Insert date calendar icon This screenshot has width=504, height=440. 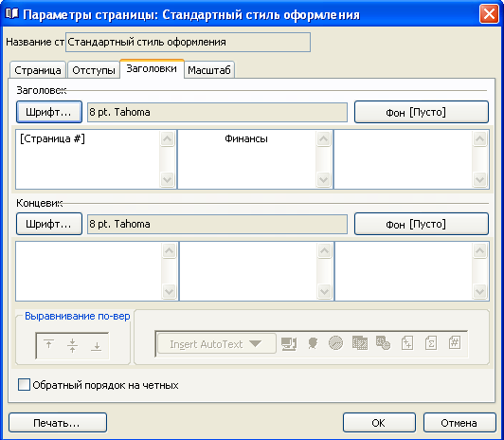coord(360,343)
